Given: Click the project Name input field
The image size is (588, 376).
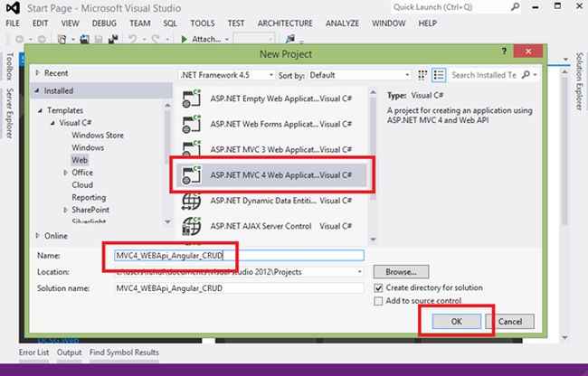Looking at the screenshot, I should [x=239, y=256].
